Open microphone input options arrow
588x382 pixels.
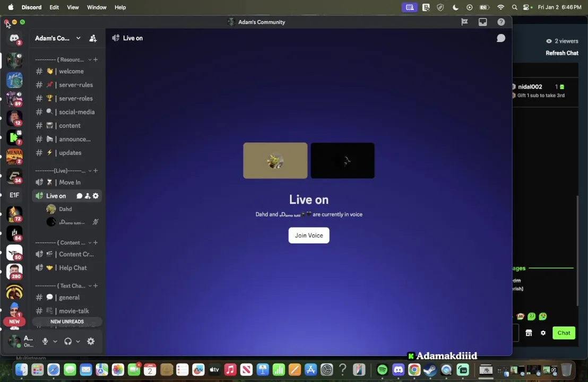pos(55,341)
